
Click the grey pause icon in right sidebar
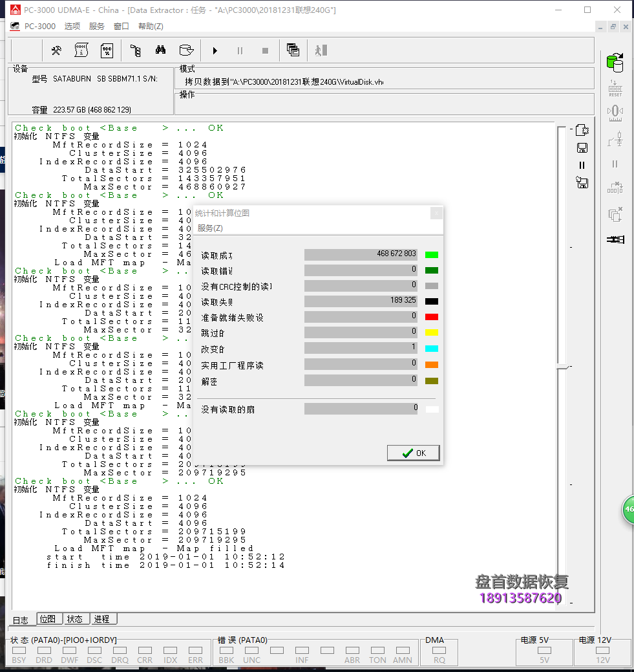615,164
